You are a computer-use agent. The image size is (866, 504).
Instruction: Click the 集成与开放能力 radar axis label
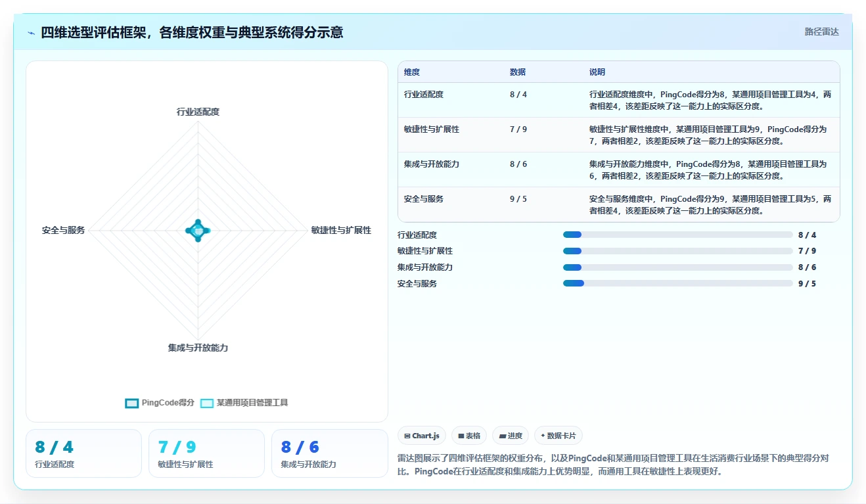click(198, 348)
